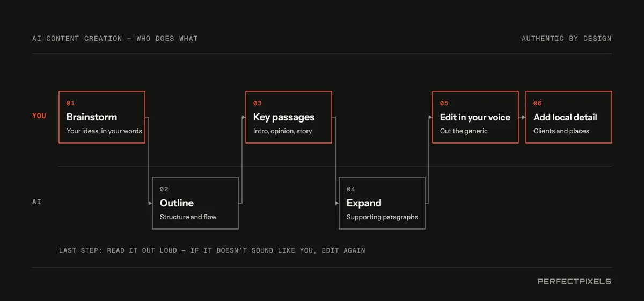Click the 'AI CONTENT CREATION — WHO DOES WHAT' header
The width and height of the screenshot is (644, 301).
(115, 39)
